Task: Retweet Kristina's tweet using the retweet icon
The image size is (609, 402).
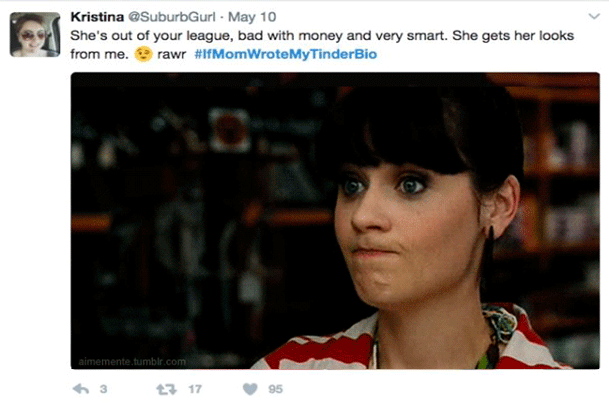Action: click(x=166, y=389)
